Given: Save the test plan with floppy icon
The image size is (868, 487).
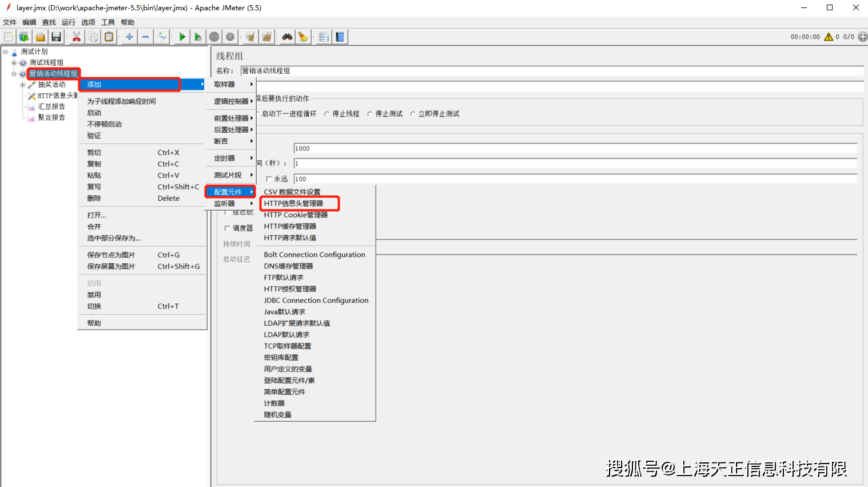Looking at the screenshot, I should click(56, 37).
